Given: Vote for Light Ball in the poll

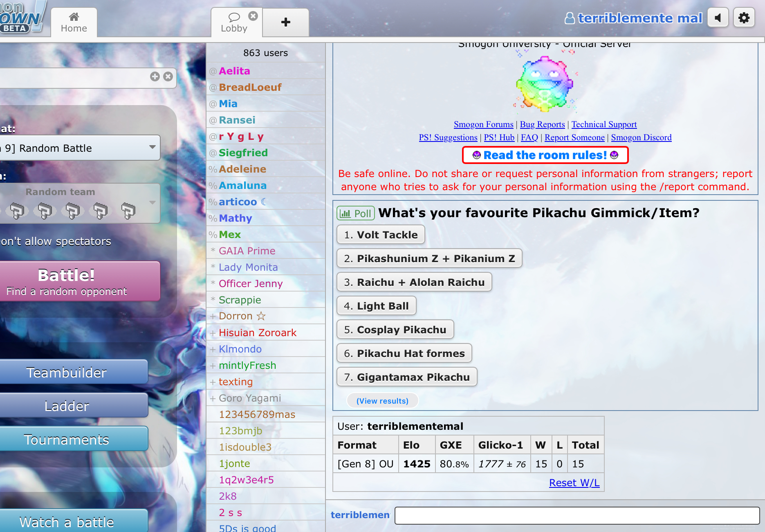Looking at the screenshot, I should coord(377,306).
